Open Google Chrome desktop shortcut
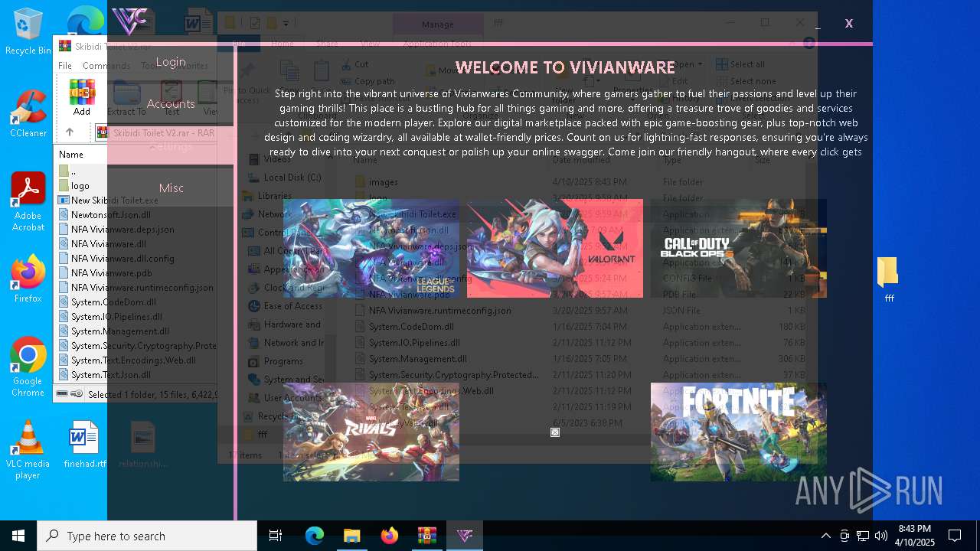 [28, 367]
